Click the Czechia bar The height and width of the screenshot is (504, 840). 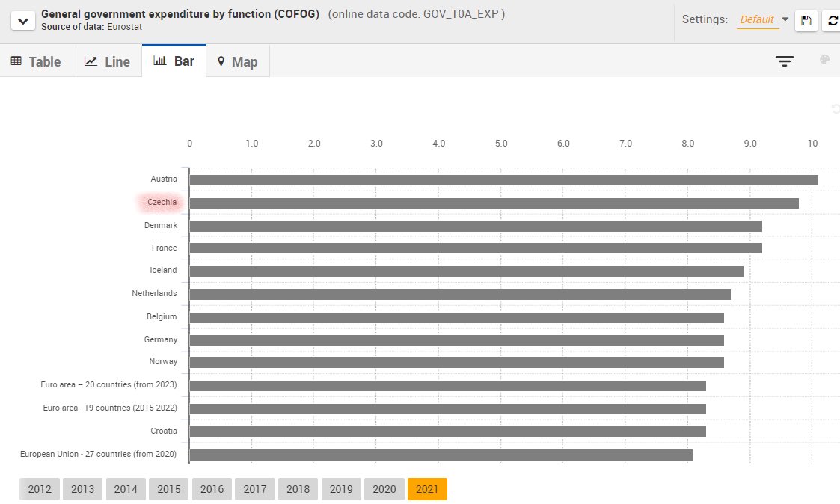pyautogui.click(x=494, y=203)
